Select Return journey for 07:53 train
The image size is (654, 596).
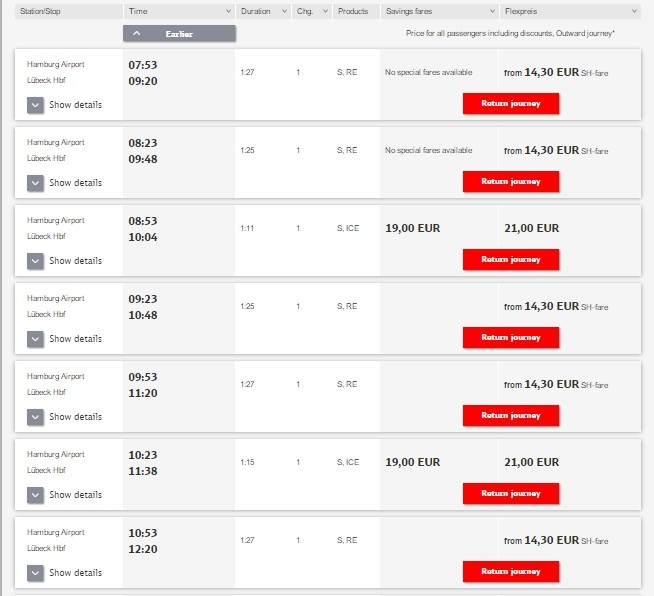click(510, 104)
